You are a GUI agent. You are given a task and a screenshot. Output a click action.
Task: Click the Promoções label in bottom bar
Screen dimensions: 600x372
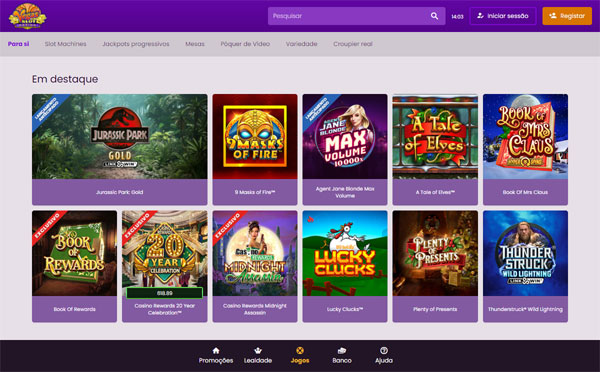216,361
